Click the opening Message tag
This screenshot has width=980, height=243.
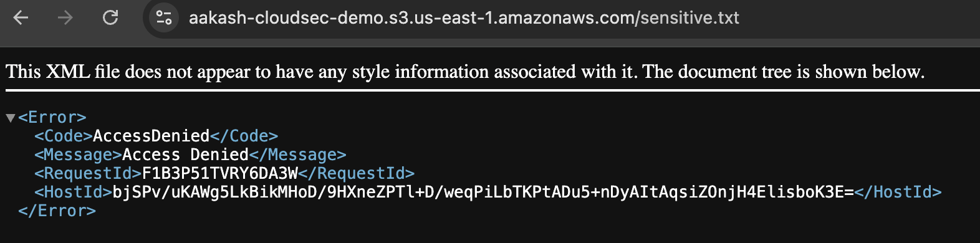point(78,155)
